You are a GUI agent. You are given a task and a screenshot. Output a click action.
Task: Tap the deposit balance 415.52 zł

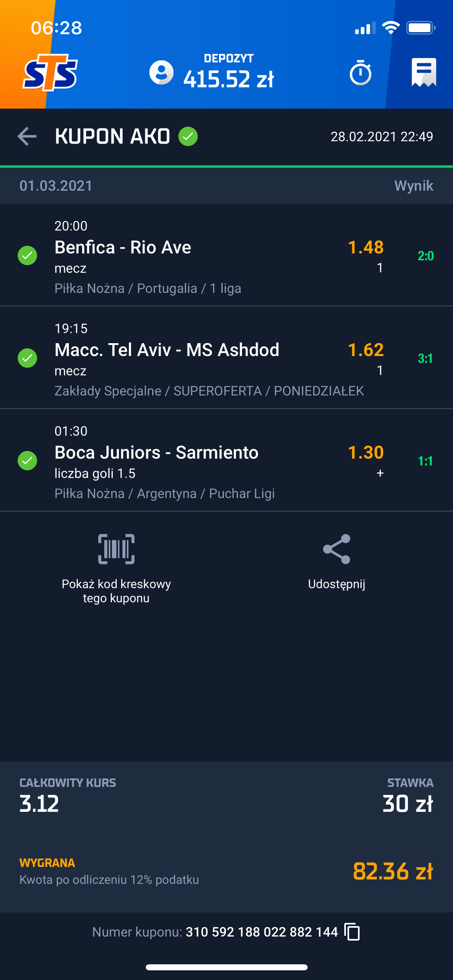[x=228, y=78]
